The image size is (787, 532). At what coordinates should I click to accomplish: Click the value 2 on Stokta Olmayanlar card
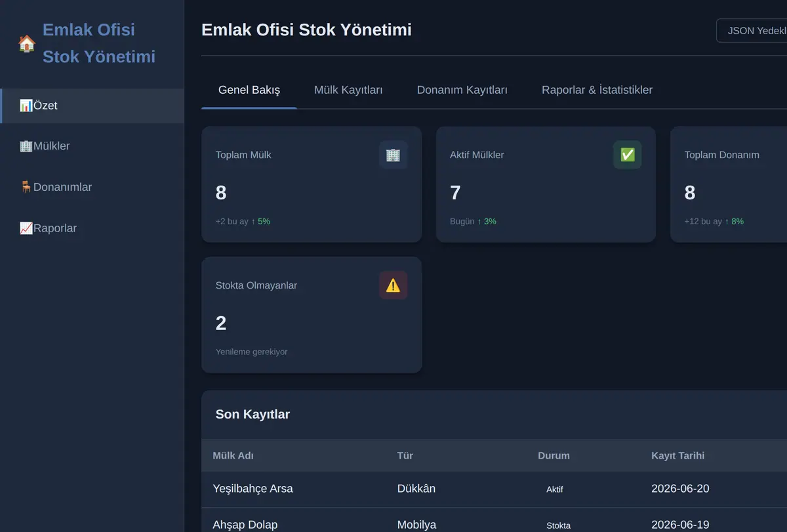click(221, 323)
